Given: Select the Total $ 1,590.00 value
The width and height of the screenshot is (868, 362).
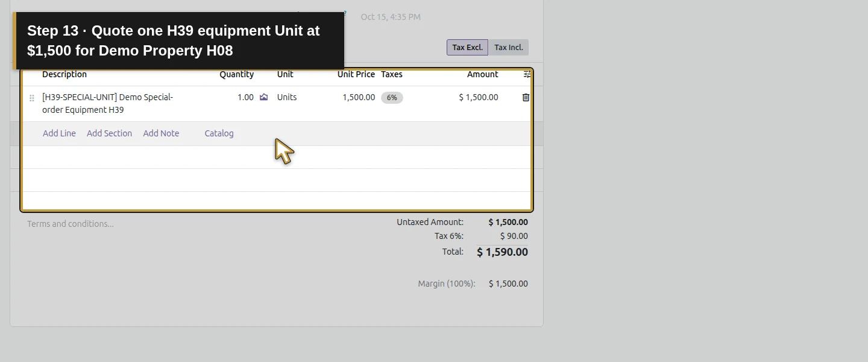Looking at the screenshot, I should (x=502, y=252).
